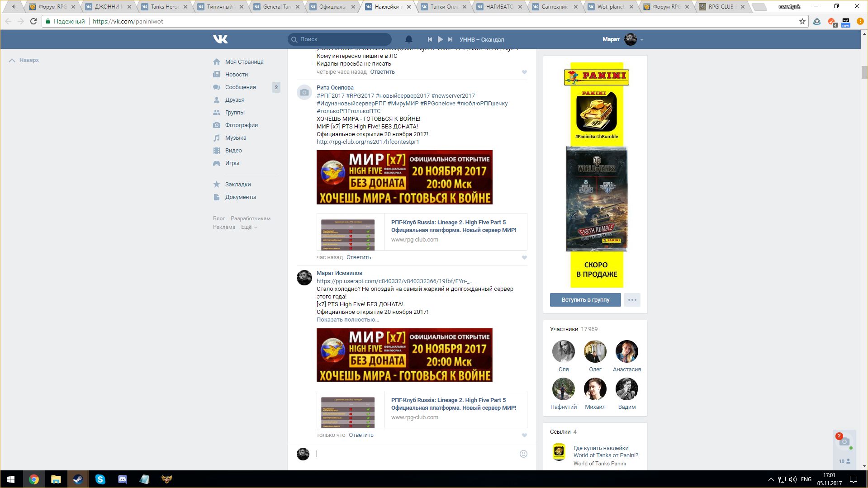Open the quick chat camera icon with badge 2
This screenshot has height=488, width=868.
pyautogui.click(x=844, y=441)
